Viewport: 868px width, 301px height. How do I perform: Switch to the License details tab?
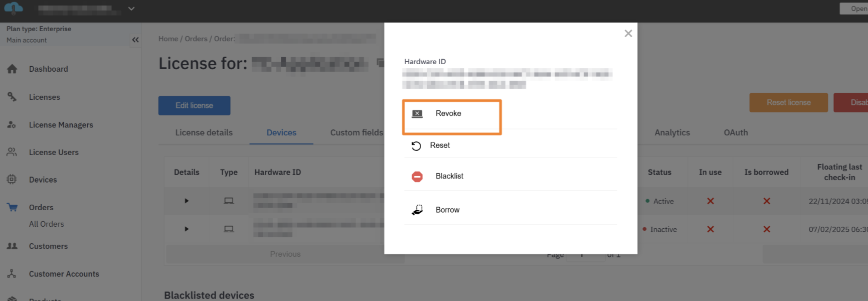coord(204,133)
